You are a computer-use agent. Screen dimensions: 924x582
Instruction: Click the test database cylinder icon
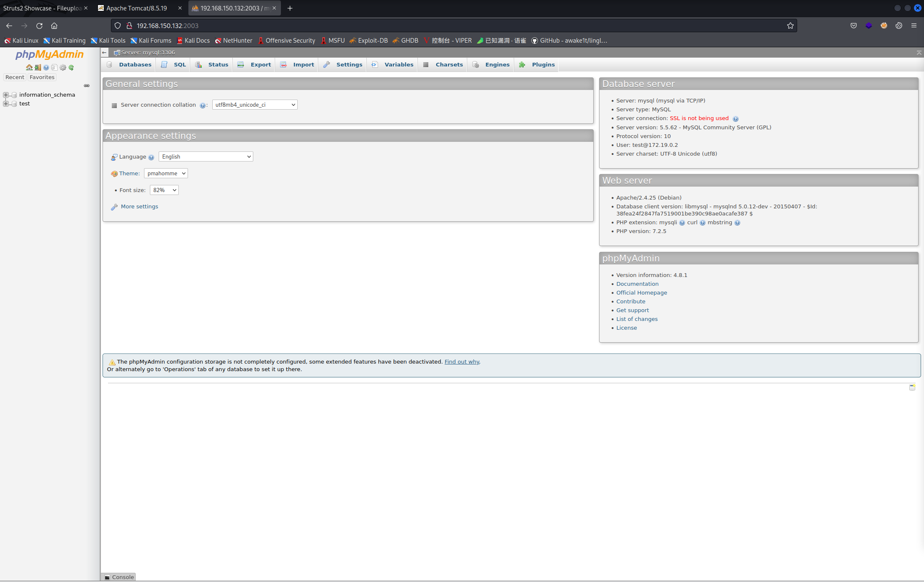(14, 104)
